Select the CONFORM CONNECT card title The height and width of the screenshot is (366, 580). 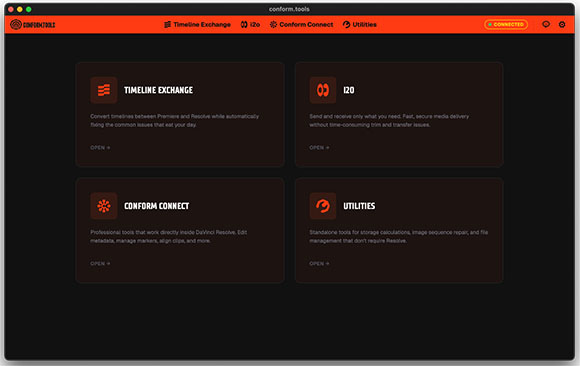[156, 206]
